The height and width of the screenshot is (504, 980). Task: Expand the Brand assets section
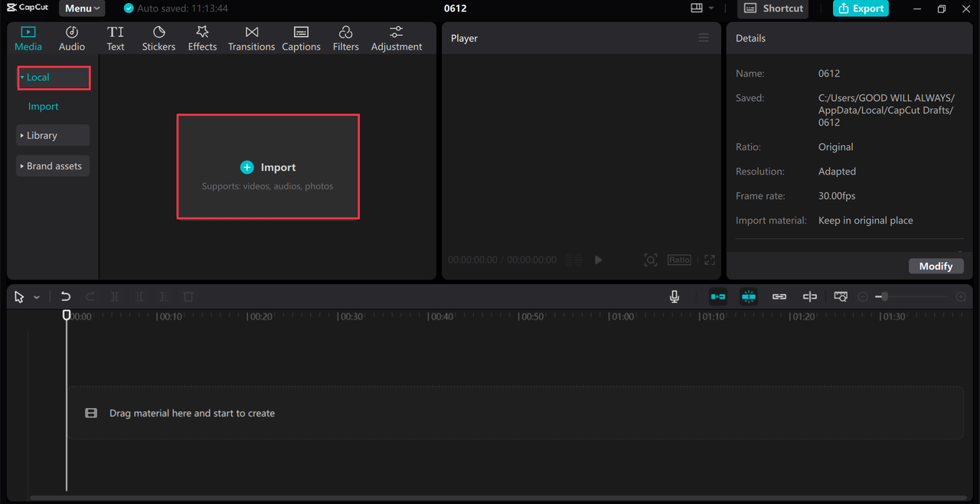(53, 166)
